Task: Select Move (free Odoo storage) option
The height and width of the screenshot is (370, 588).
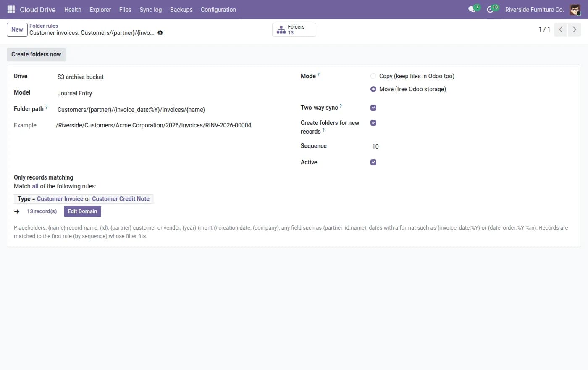Action: coord(373,89)
